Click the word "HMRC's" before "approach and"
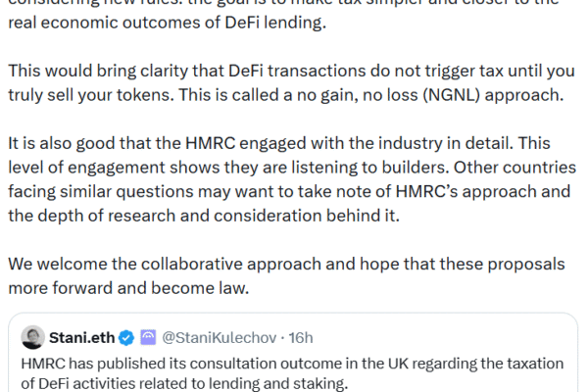 click(426, 192)
